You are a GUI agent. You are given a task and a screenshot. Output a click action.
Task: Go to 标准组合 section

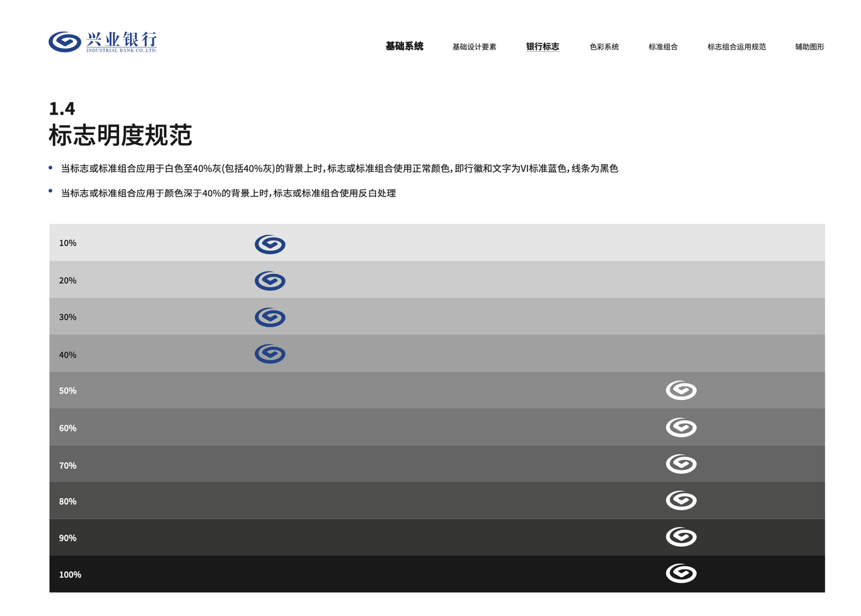tap(663, 47)
